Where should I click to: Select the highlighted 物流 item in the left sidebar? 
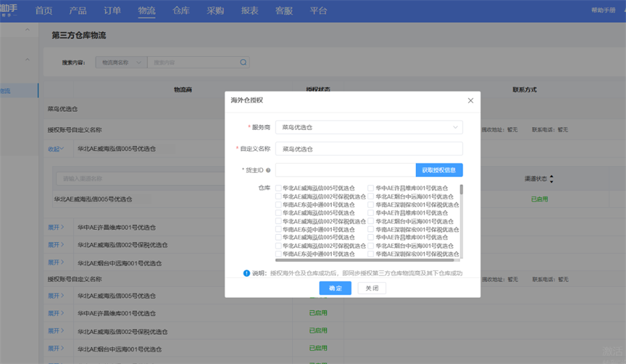point(19,91)
